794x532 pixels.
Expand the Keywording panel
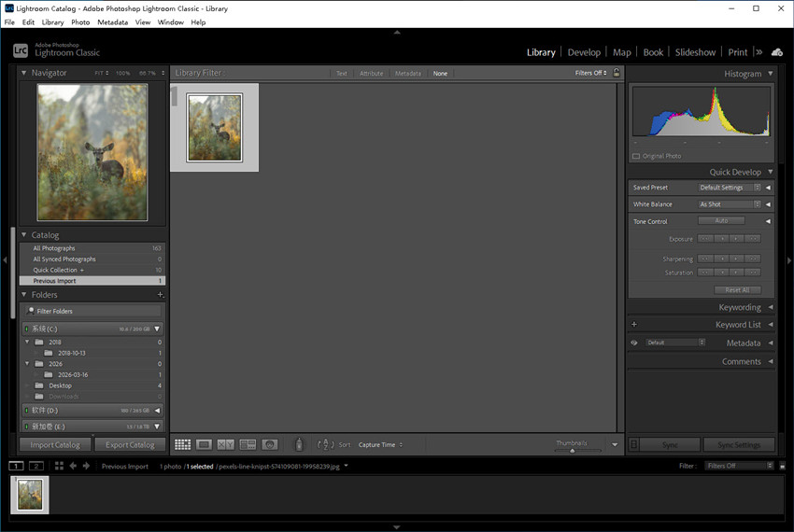[771, 307]
